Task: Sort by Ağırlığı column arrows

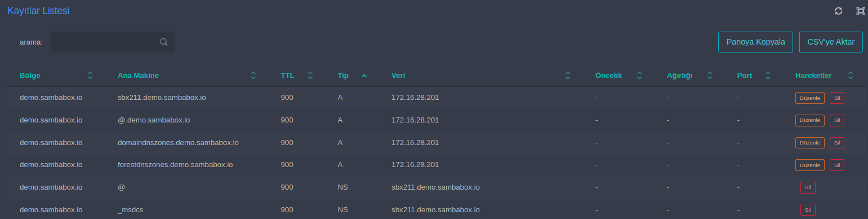Action: (x=710, y=75)
